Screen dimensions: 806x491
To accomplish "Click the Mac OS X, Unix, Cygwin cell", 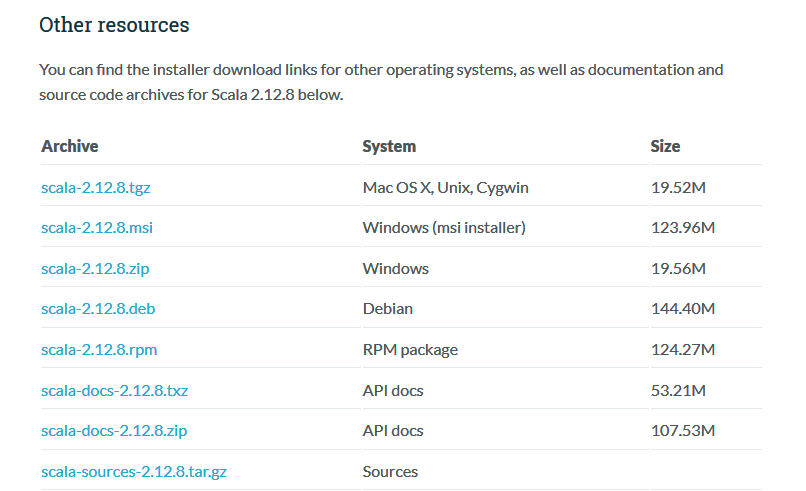I will [x=445, y=187].
